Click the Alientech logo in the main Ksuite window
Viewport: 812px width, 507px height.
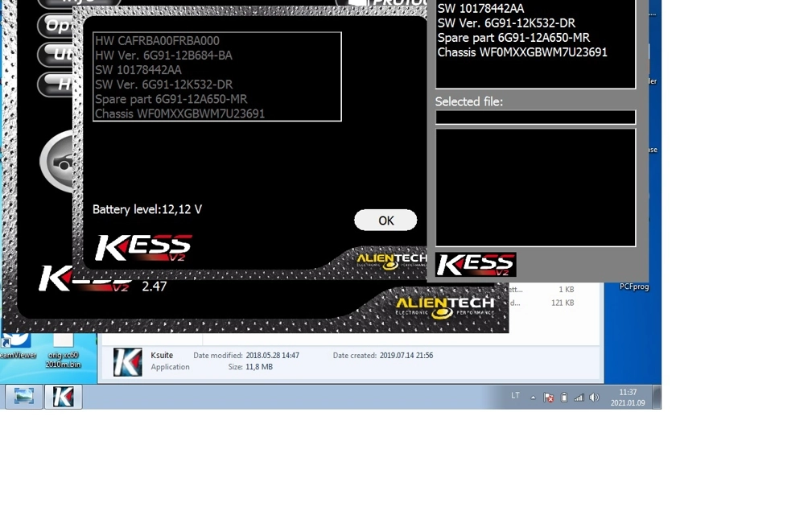click(445, 307)
